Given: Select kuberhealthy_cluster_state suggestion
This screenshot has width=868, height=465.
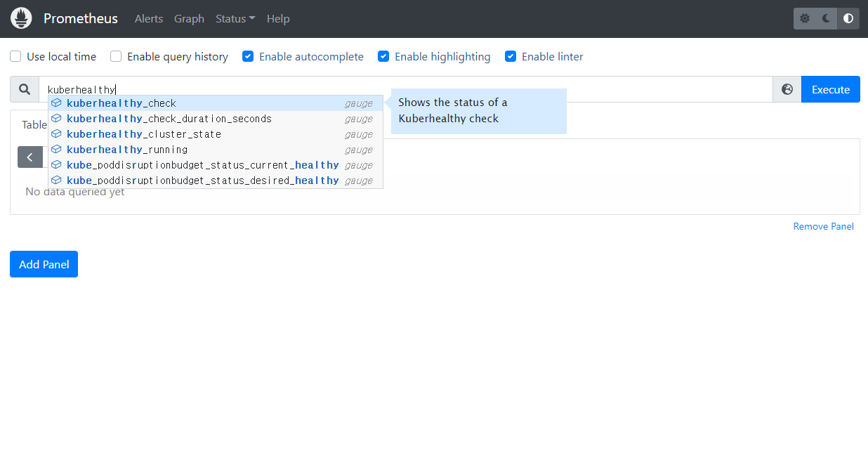Looking at the screenshot, I should (216, 134).
